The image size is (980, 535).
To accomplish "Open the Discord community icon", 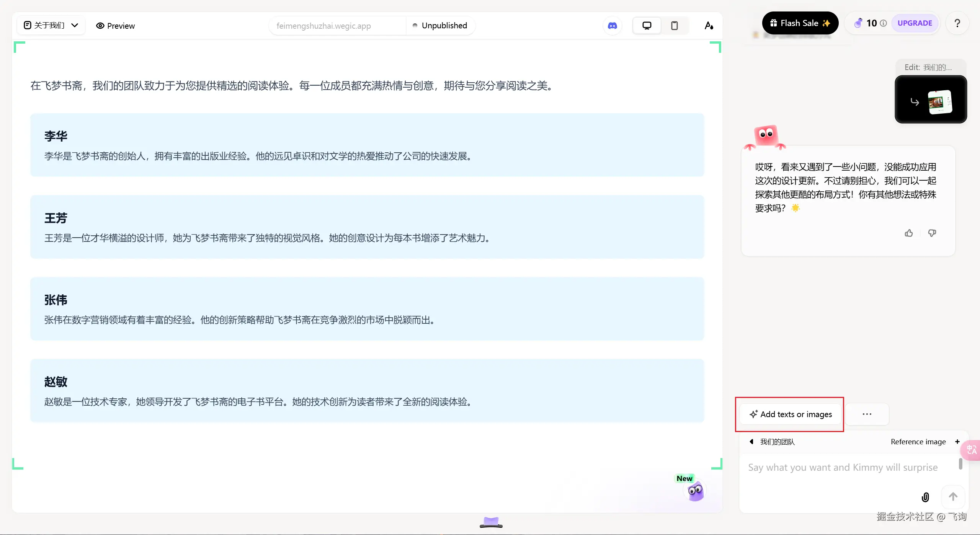I will coord(612,26).
